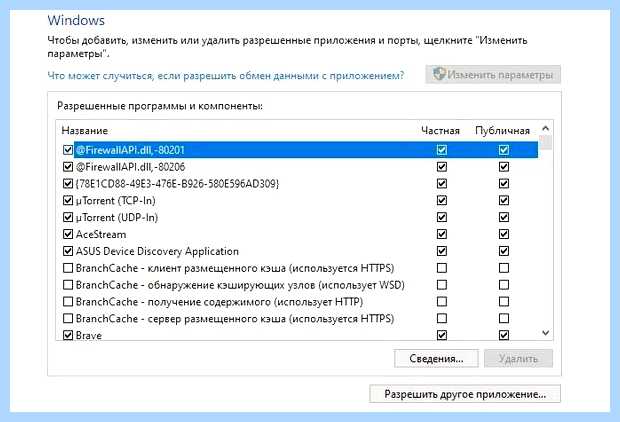Toggle the @FirewallAPI.dll,-80201 name checkbox
The height and width of the screenshot is (422, 620).
[x=68, y=150]
